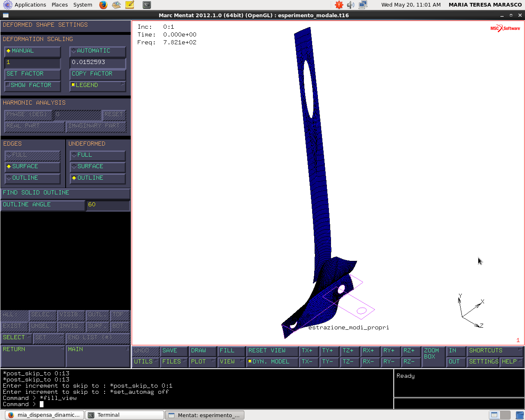Click the window menu icon in title bar
The width and height of the screenshot is (525, 420).
5,15
